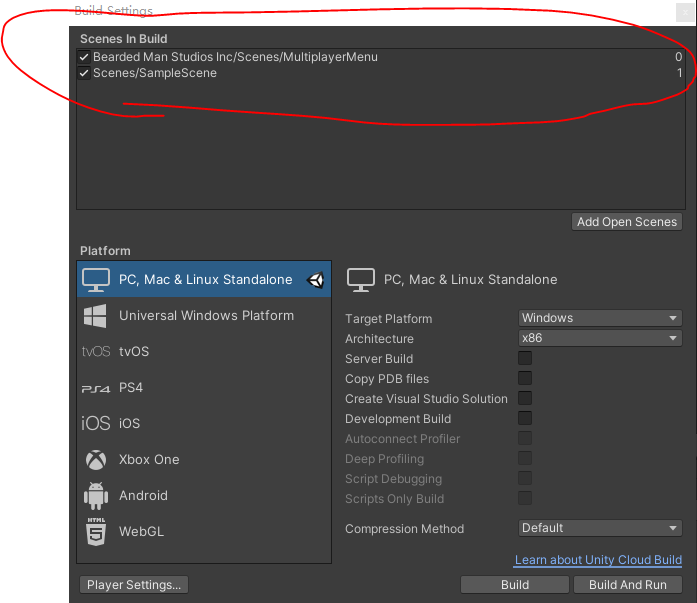Image resolution: width=697 pixels, height=603 pixels.
Task: Click the monitor icon in the settings header
Action: click(361, 280)
